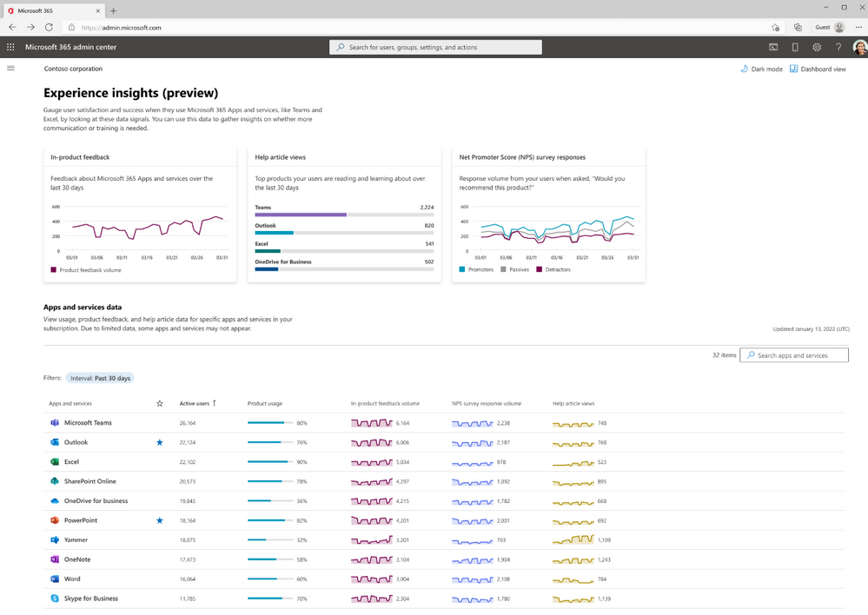Sort by Active users column

[197, 404]
